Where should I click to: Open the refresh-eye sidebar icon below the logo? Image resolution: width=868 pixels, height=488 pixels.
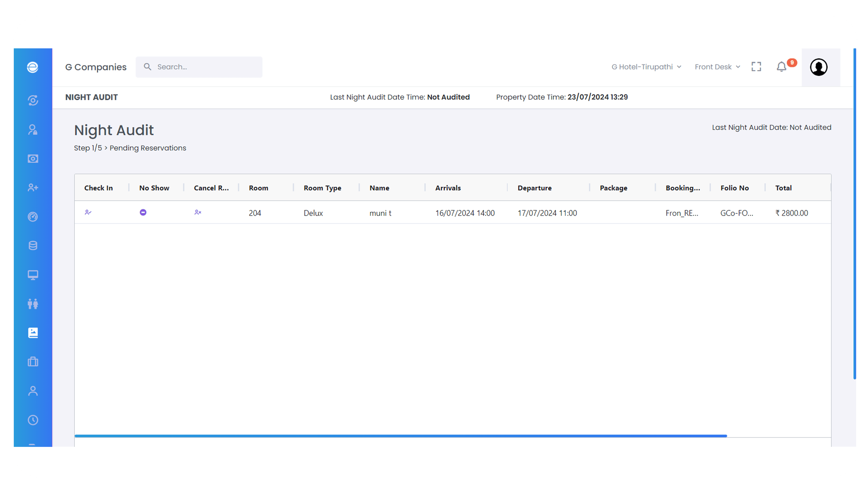coord(33,100)
